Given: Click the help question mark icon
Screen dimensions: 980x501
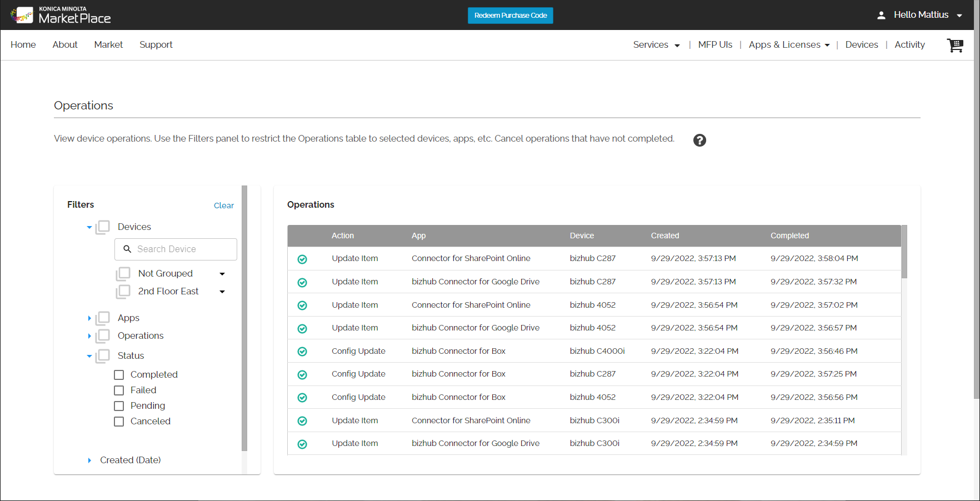Looking at the screenshot, I should [x=699, y=140].
